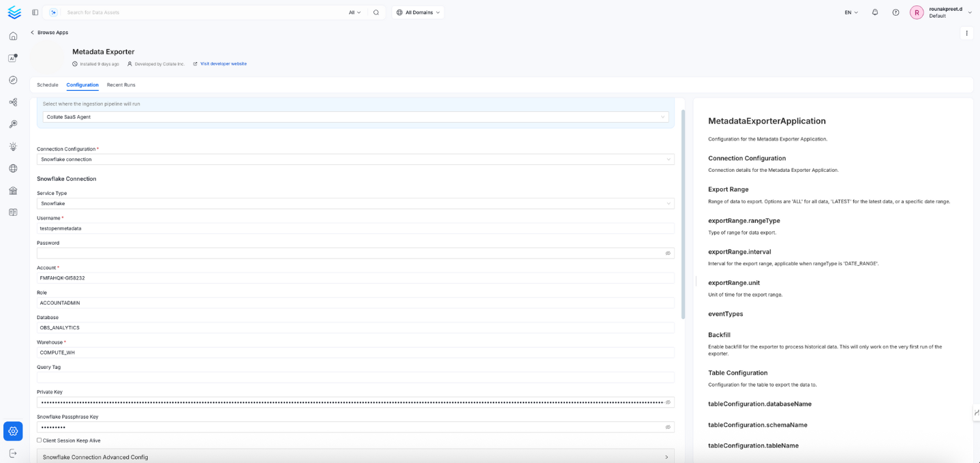Go back via Browse Apps link
The height and width of the screenshot is (463, 980).
(x=52, y=33)
